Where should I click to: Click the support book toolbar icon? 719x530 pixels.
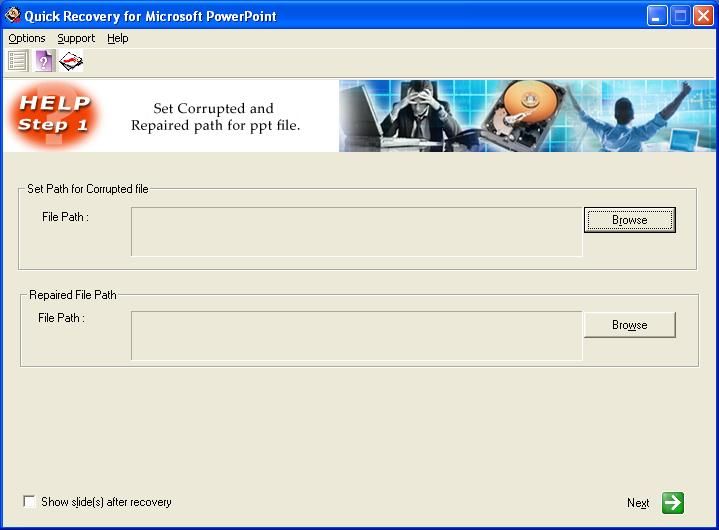pyautogui.click(x=71, y=61)
